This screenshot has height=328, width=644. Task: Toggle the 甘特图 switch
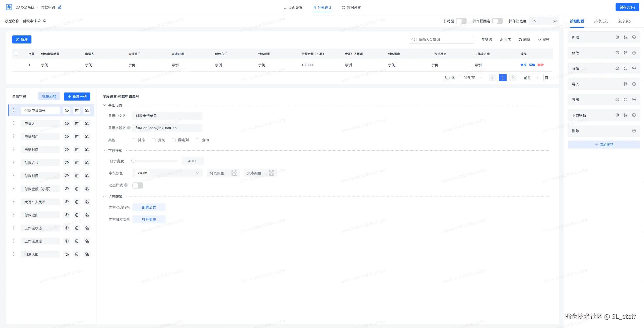coord(461,21)
